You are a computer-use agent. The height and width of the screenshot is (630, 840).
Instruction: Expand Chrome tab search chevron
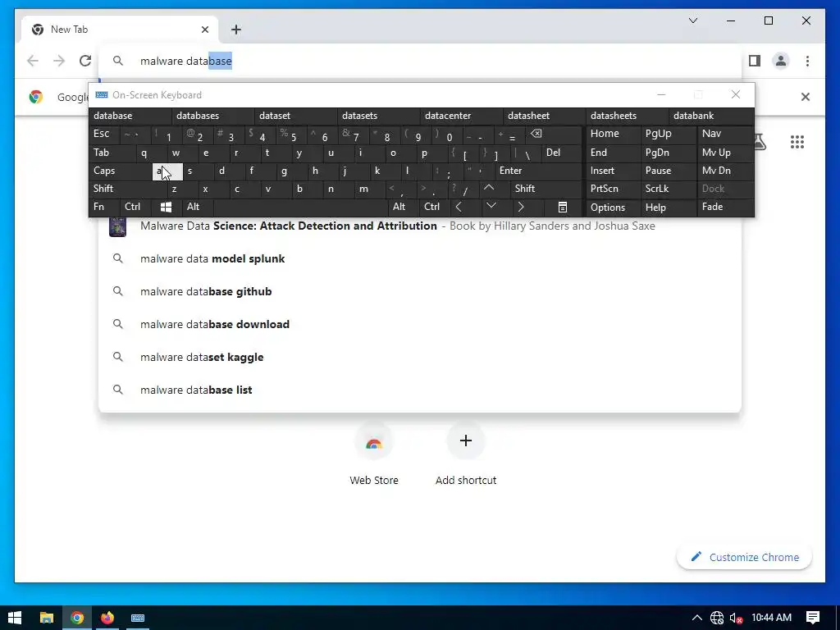point(693,21)
